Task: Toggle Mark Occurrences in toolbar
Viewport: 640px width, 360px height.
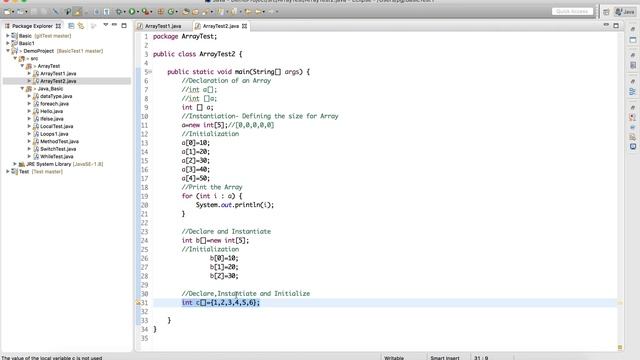Action: pos(78,12)
